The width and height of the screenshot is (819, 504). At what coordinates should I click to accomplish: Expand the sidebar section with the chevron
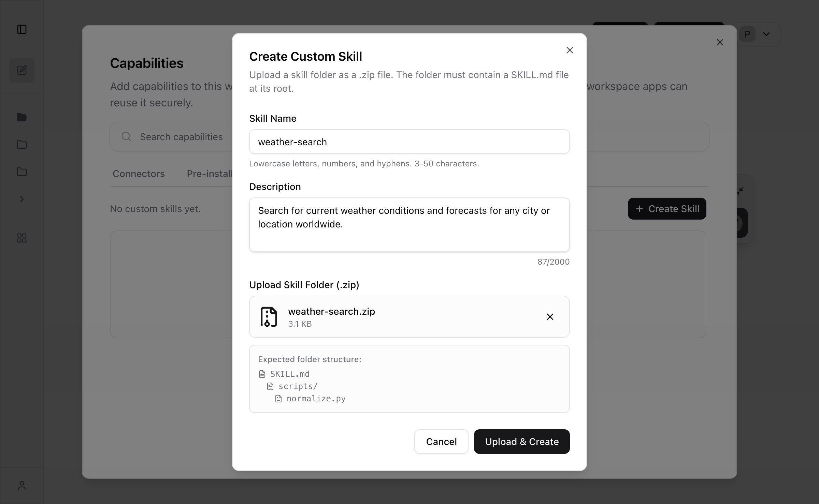(22, 199)
